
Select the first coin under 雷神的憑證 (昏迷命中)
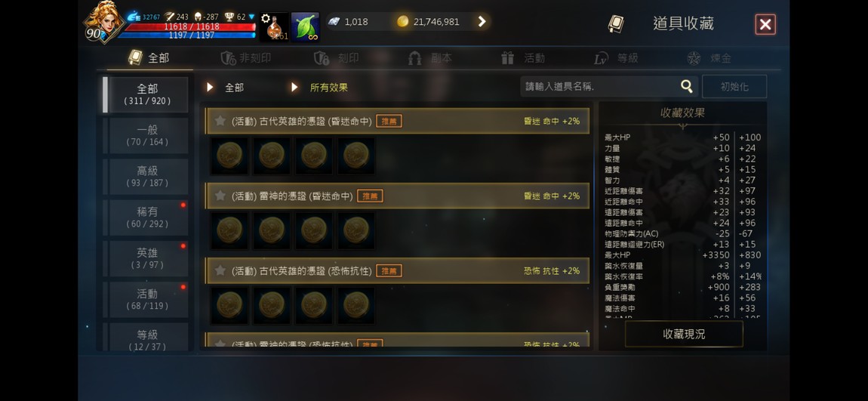(229, 230)
